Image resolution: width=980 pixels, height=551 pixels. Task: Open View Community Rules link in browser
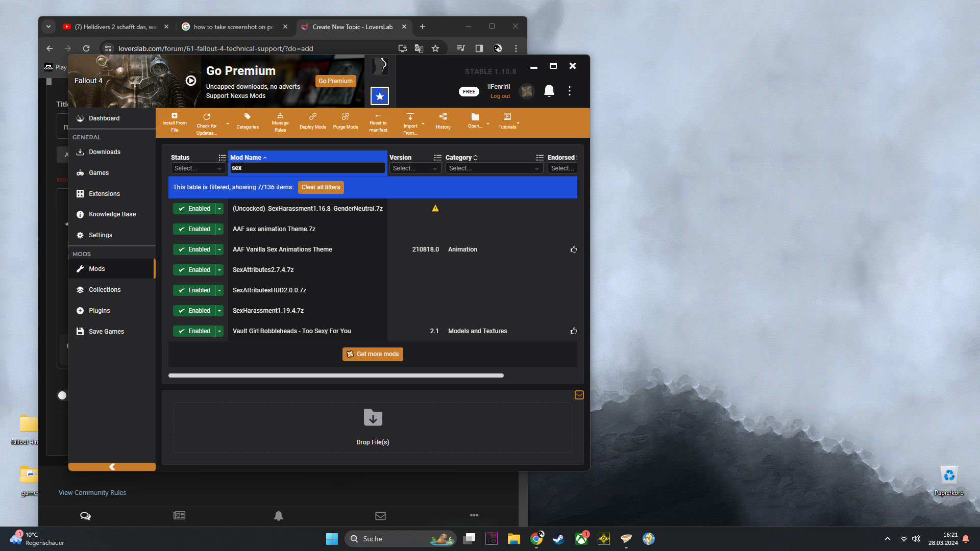92,493
